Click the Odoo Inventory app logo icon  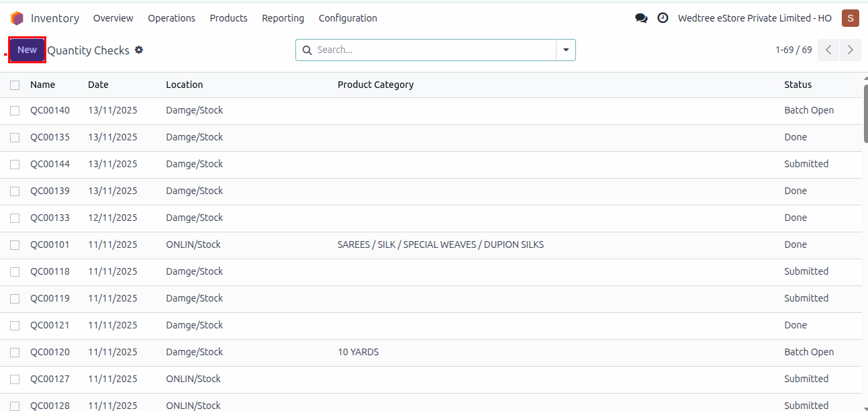17,18
